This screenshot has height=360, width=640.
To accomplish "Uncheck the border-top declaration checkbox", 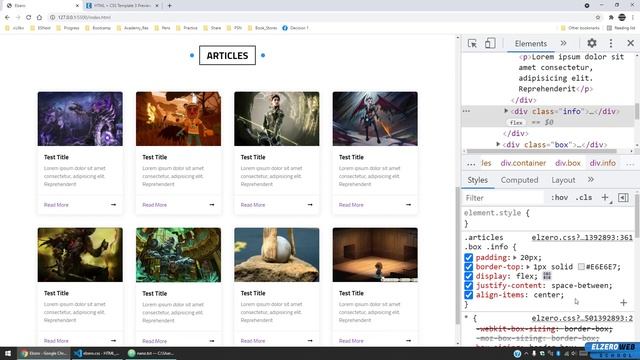I will coord(468,267).
